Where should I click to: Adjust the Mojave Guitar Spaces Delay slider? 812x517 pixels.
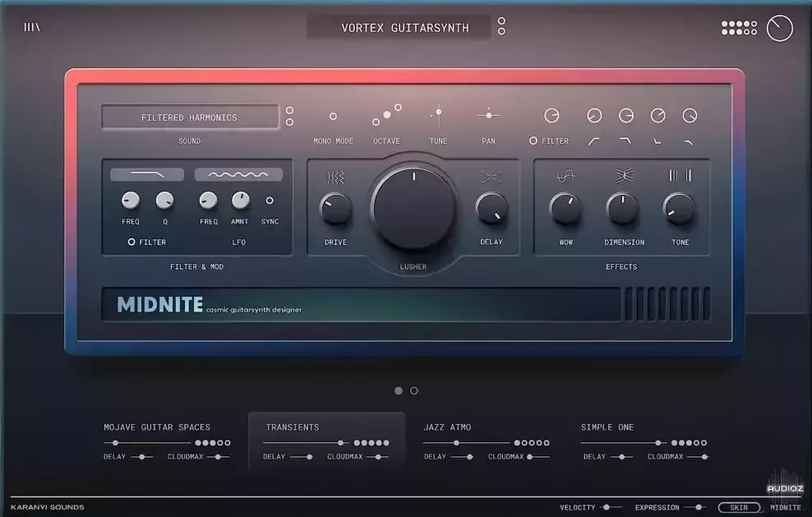(x=142, y=457)
